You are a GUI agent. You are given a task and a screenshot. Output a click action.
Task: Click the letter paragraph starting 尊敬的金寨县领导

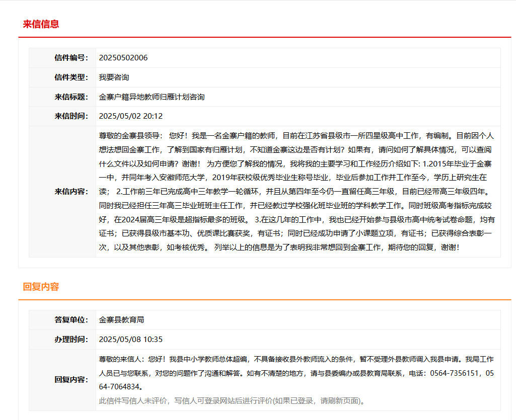(297, 192)
